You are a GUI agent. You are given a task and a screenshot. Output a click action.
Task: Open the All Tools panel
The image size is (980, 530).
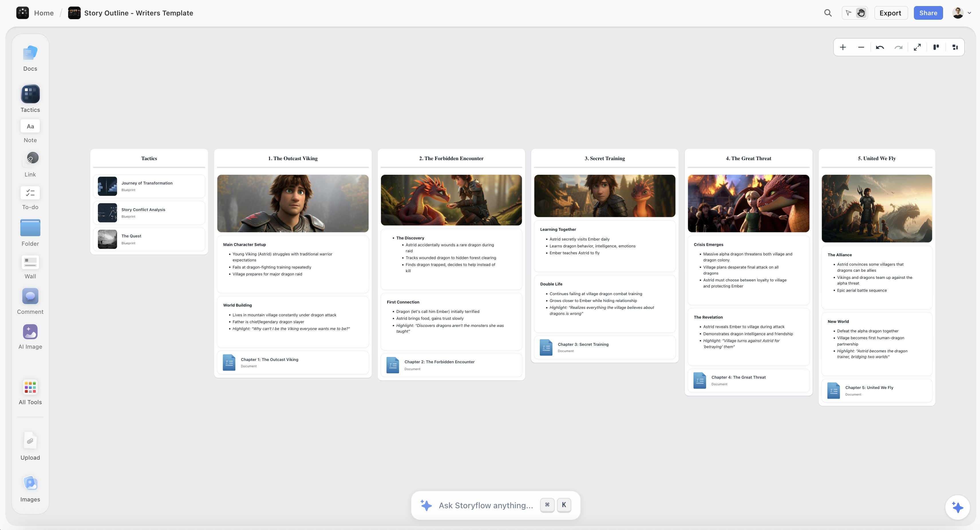30,387
